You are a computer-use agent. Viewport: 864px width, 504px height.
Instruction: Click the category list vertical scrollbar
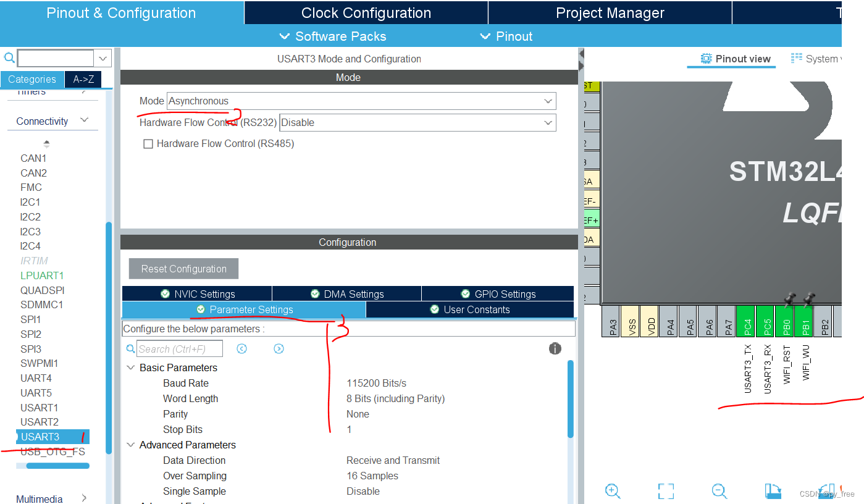click(109, 338)
